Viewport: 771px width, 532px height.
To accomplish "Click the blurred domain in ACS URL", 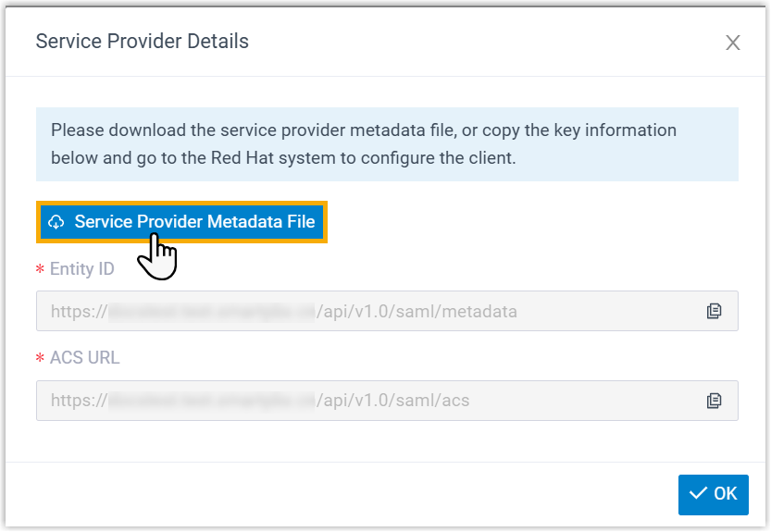I will click(211, 401).
